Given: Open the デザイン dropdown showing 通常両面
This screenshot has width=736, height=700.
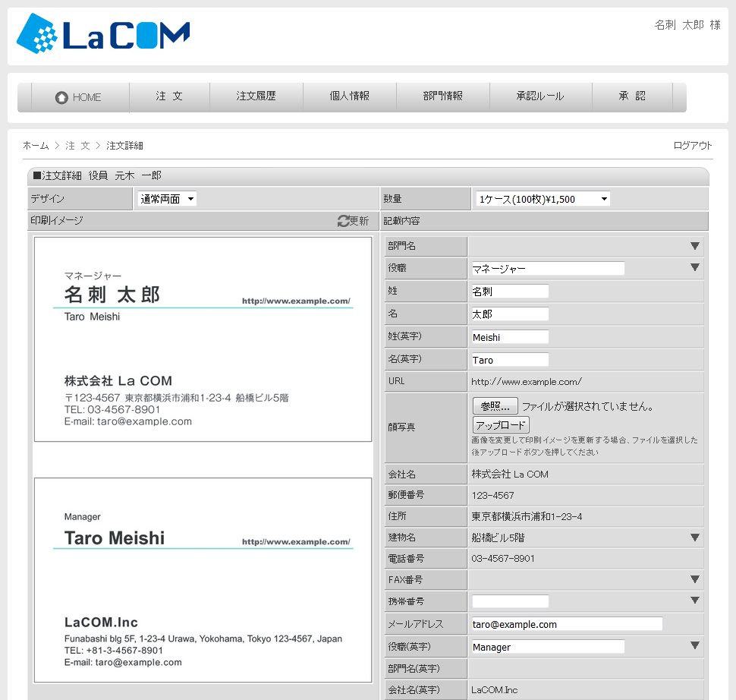Looking at the screenshot, I should pyautogui.click(x=167, y=199).
